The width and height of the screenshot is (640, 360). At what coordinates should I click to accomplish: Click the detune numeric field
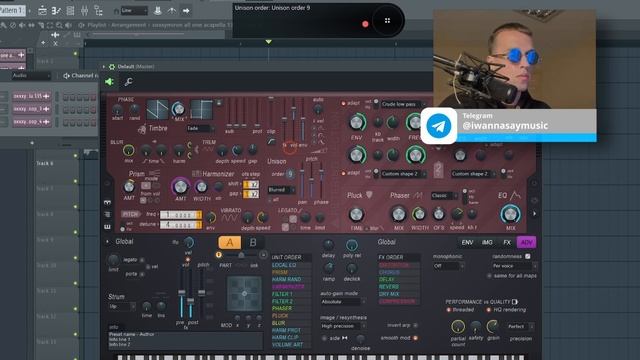pyautogui.click(x=181, y=225)
